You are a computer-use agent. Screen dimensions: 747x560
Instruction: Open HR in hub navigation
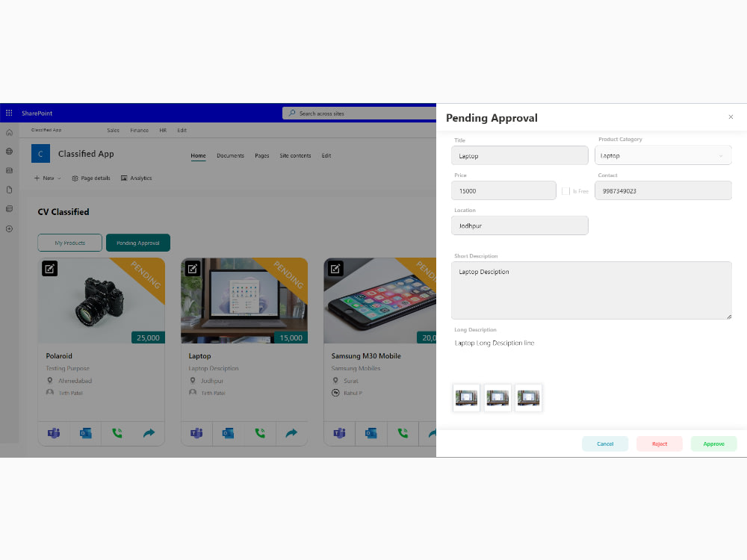[163, 130]
